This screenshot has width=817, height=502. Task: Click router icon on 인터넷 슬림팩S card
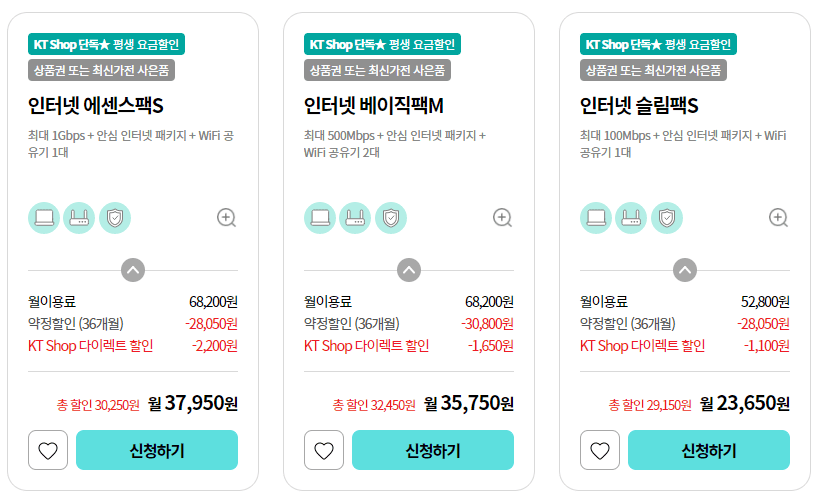click(631, 218)
